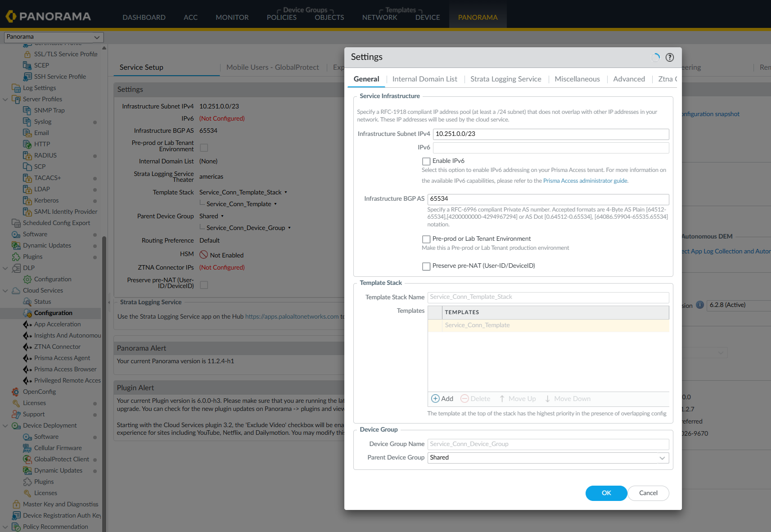Screen dimensions: 771x532
Task: Click the info icon beside 6.2.8 (Active)
Action: (x=700, y=305)
